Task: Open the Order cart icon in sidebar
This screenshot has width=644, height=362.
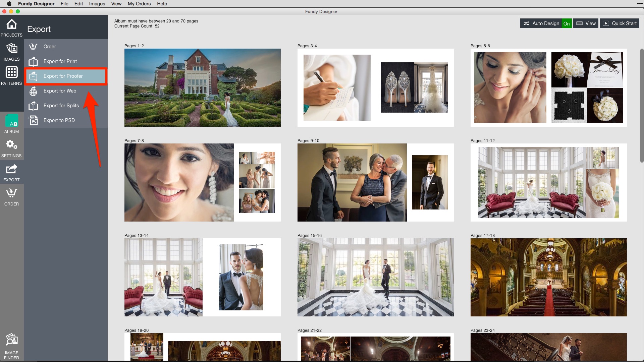Action: tap(11, 193)
